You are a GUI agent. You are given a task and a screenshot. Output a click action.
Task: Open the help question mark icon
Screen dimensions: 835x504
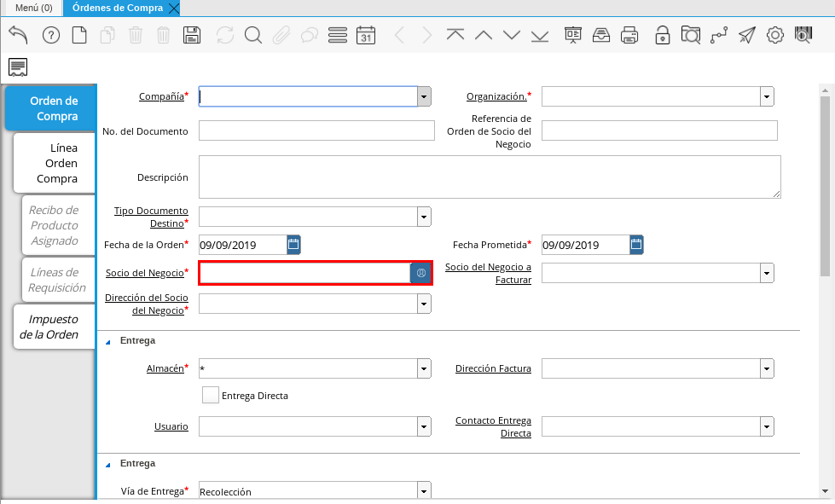(x=51, y=36)
